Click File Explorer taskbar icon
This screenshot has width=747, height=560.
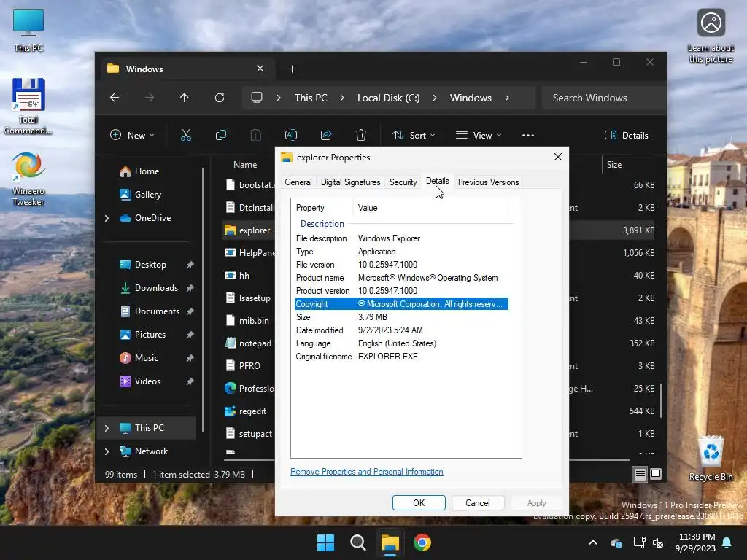point(390,542)
